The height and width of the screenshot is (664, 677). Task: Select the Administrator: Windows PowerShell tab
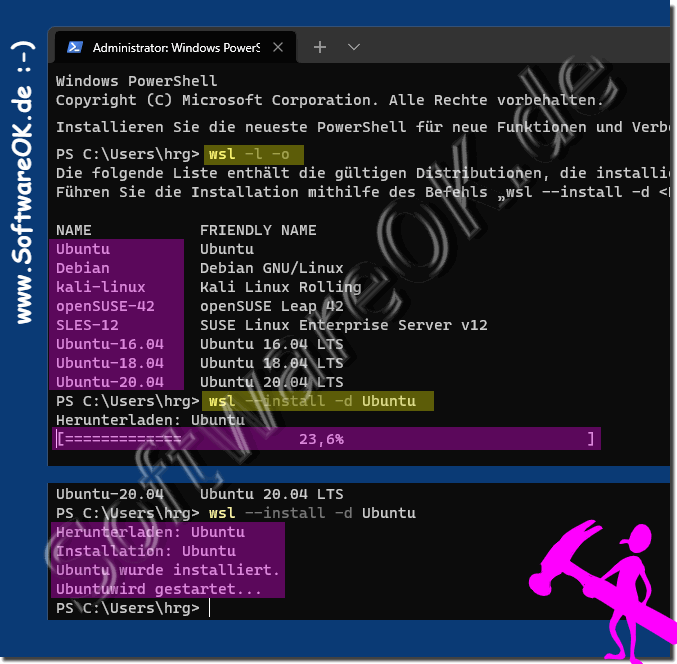pyautogui.click(x=175, y=47)
